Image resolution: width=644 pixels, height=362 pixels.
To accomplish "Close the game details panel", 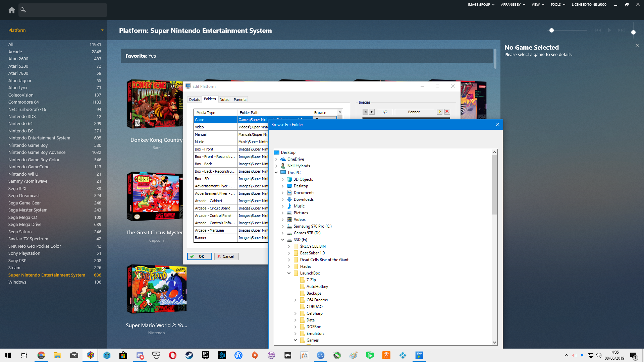I will click(637, 46).
